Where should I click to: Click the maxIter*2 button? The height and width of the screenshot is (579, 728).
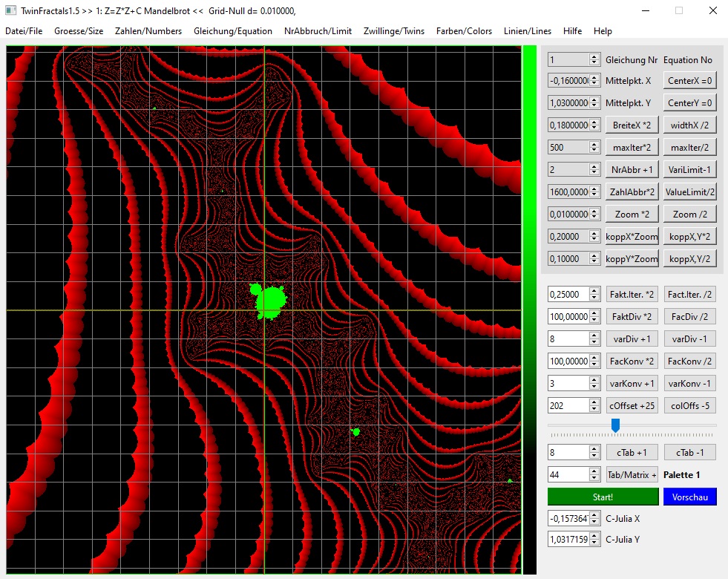click(632, 148)
